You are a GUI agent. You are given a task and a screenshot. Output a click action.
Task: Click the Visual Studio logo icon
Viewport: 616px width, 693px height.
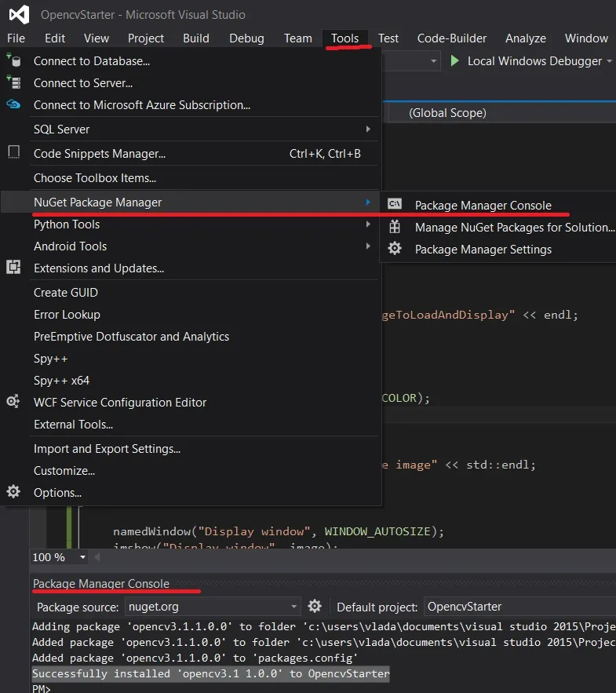pyautogui.click(x=19, y=15)
